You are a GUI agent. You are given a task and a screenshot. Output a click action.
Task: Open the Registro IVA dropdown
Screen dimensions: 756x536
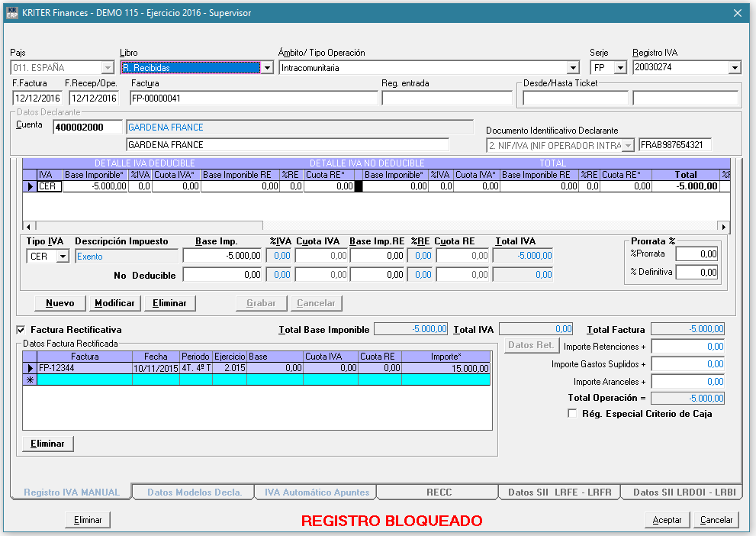[735, 67]
